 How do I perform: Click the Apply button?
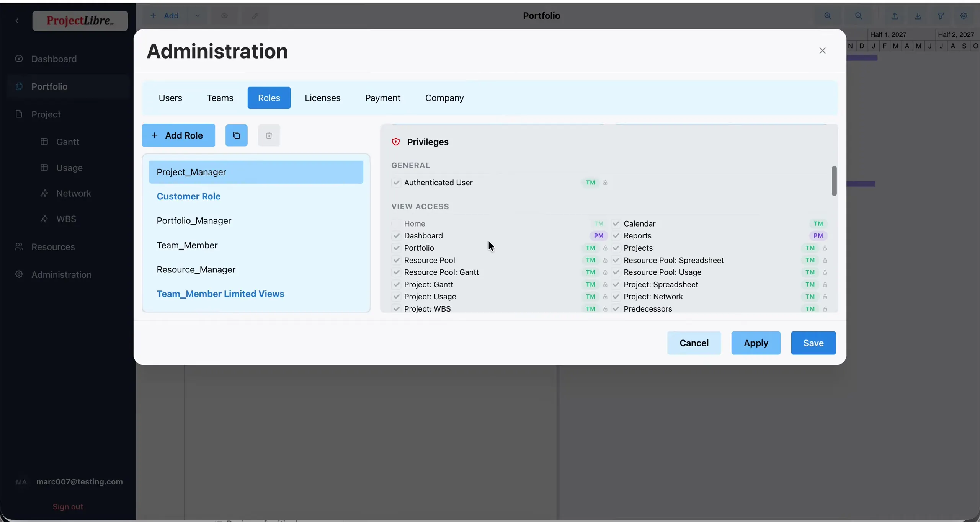(756, 343)
